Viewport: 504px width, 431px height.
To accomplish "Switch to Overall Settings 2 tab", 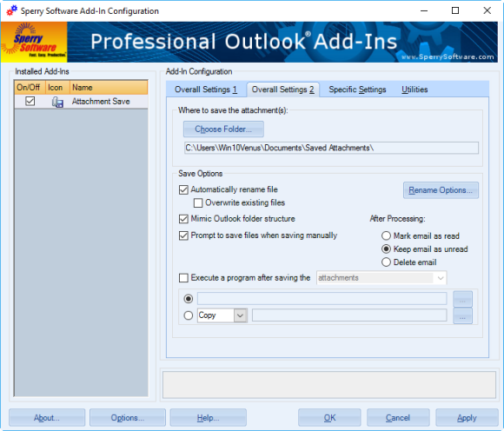I will pyautogui.click(x=283, y=90).
